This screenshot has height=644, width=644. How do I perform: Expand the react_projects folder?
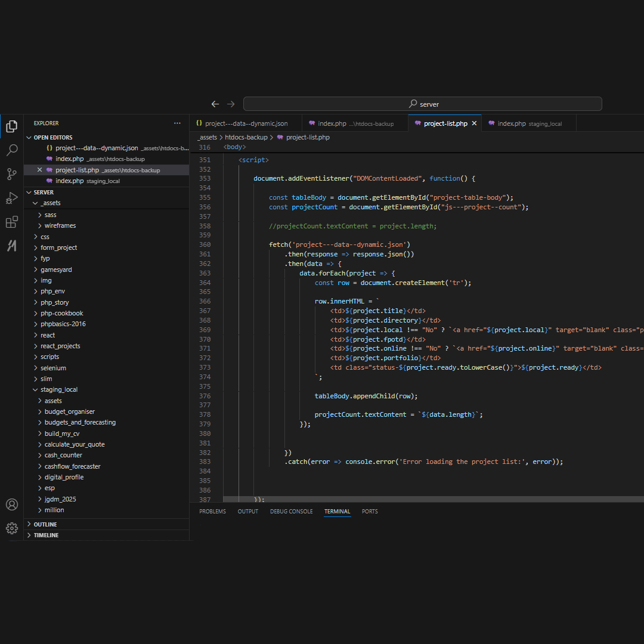click(36, 346)
